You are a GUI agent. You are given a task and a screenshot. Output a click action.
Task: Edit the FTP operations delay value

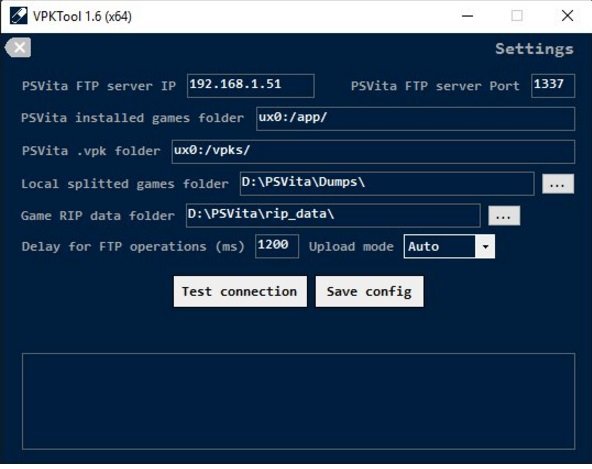click(x=277, y=246)
